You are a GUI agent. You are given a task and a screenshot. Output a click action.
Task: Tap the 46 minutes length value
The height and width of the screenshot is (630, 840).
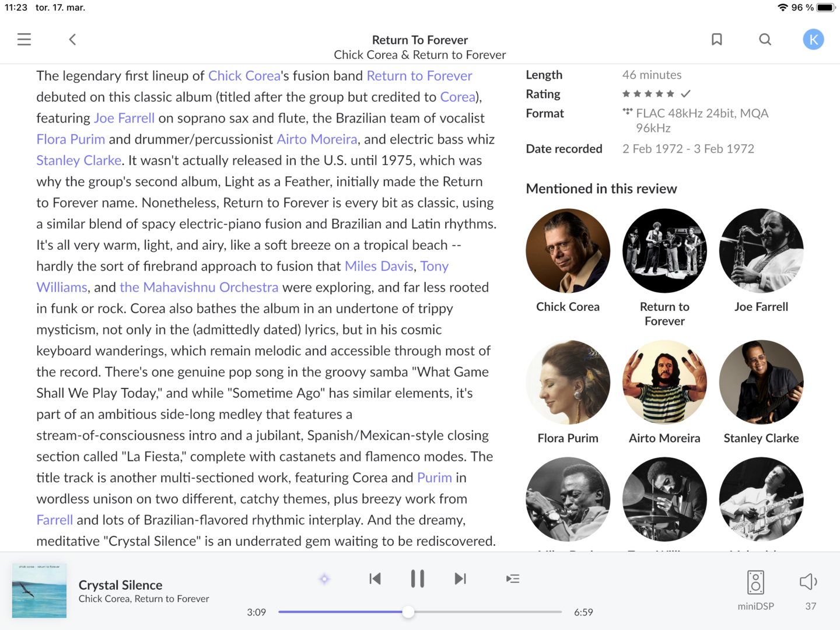point(652,75)
